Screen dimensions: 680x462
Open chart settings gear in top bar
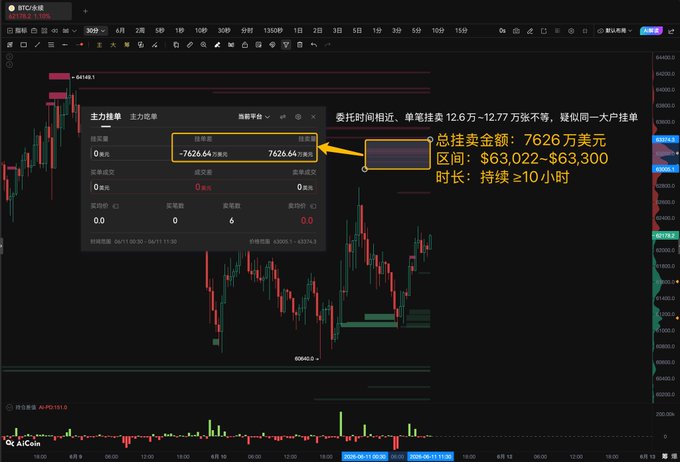[x=571, y=31]
